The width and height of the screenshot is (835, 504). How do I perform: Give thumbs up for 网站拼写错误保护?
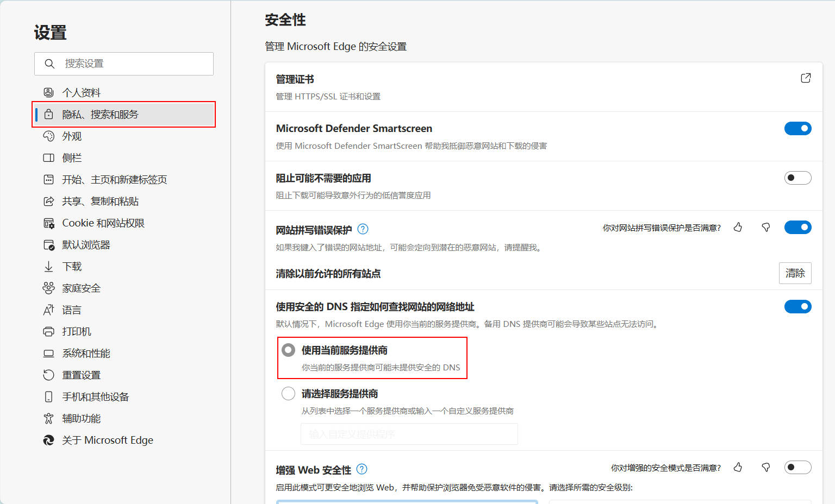[738, 227]
